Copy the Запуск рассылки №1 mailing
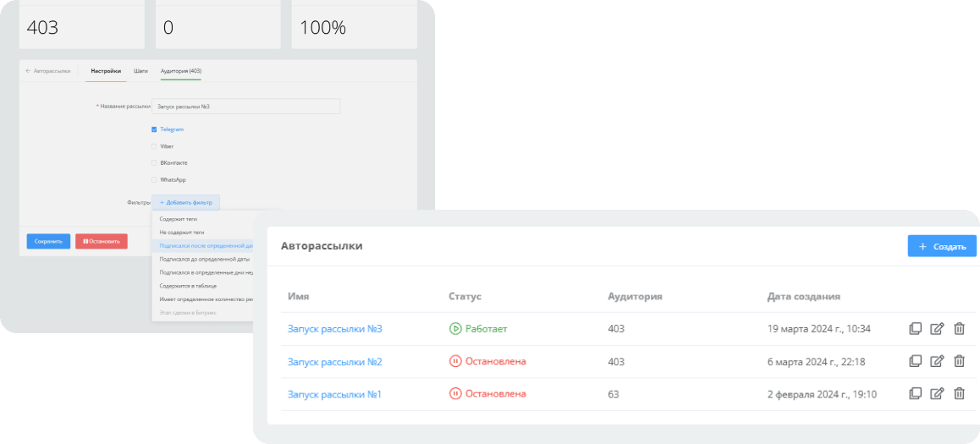 915,393
